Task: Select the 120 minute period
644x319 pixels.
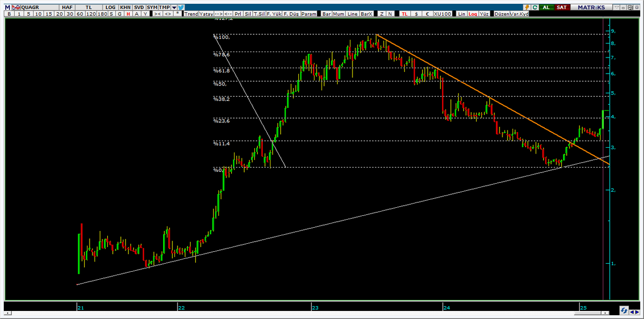Action: point(91,14)
